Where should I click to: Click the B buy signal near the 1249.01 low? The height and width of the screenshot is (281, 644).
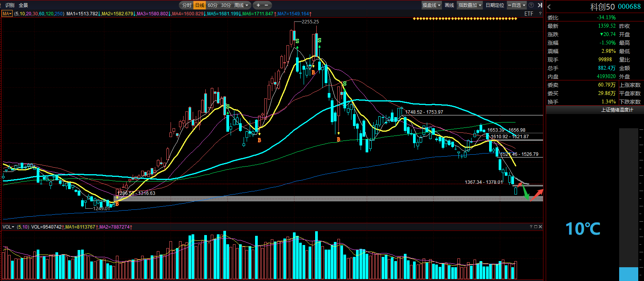click(117, 204)
